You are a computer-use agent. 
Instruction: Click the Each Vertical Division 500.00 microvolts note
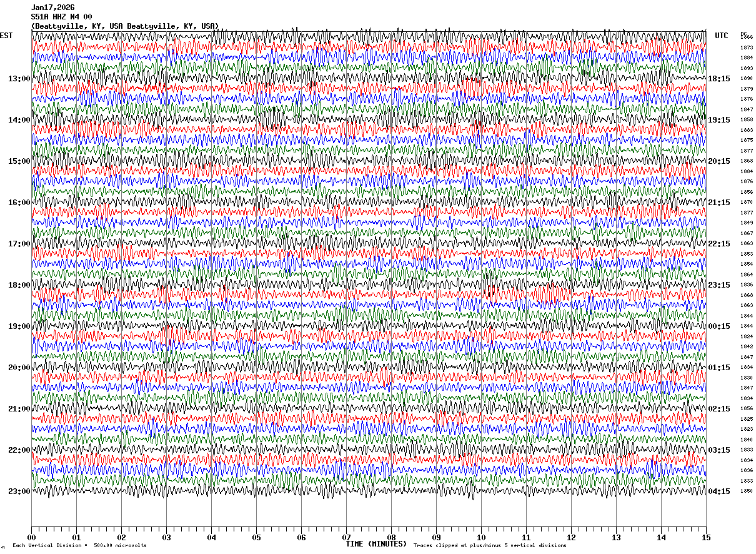79,545
